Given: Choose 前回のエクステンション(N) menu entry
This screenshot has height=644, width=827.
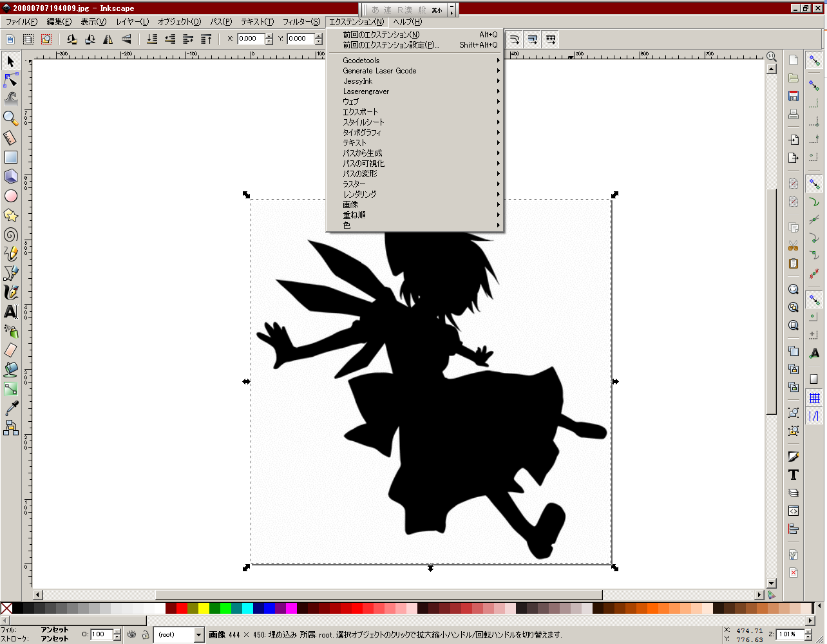Looking at the screenshot, I should (x=415, y=35).
